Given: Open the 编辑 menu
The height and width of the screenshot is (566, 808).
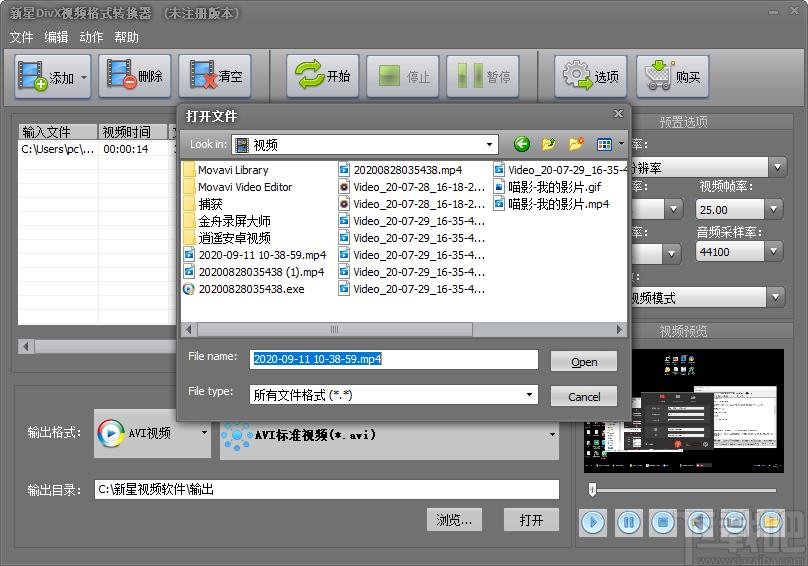Looking at the screenshot, I should click(x=56, y=37).
